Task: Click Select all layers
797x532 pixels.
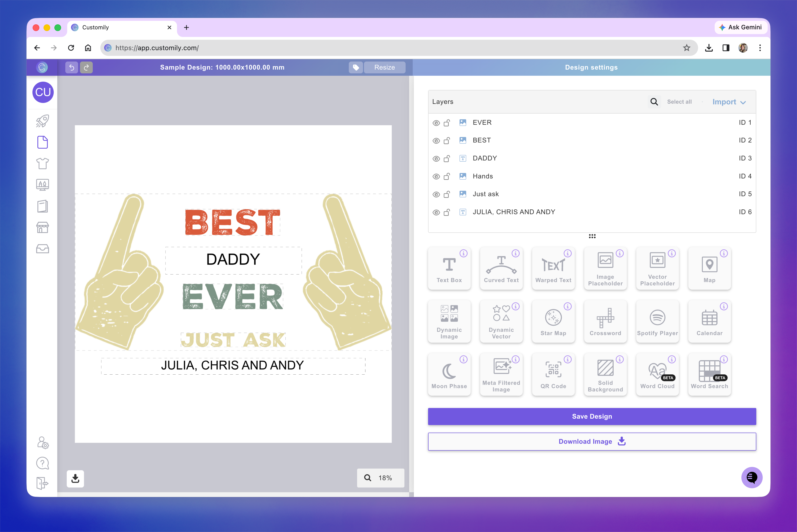Action: [x=679, y=102]
